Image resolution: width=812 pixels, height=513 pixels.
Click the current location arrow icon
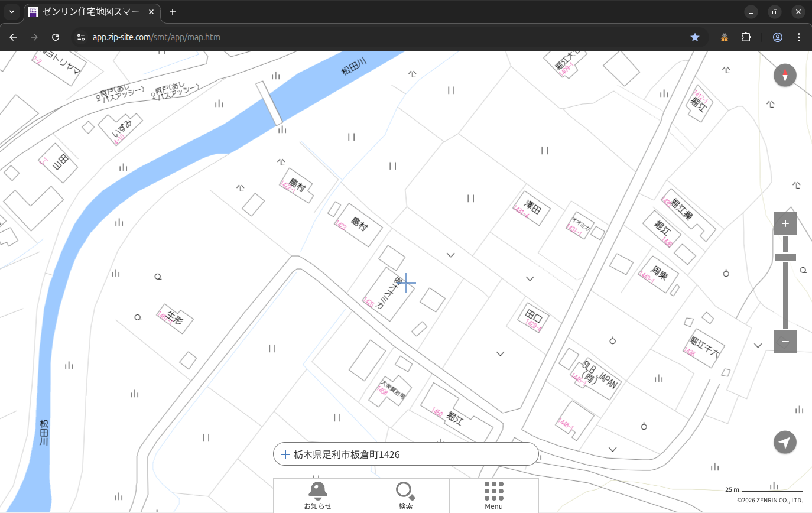[x=785, y=442]
